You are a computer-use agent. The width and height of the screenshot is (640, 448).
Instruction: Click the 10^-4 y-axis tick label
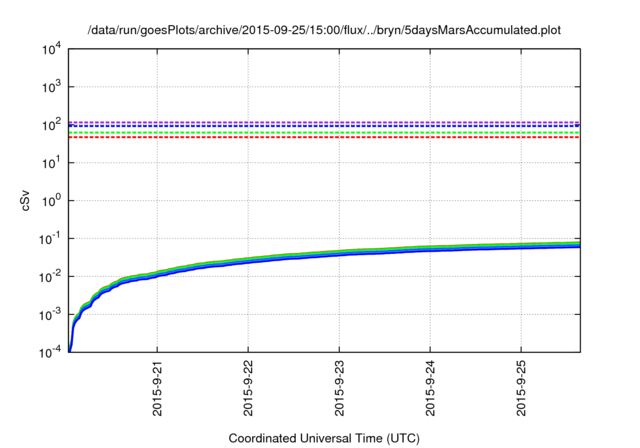pos(51,352)
